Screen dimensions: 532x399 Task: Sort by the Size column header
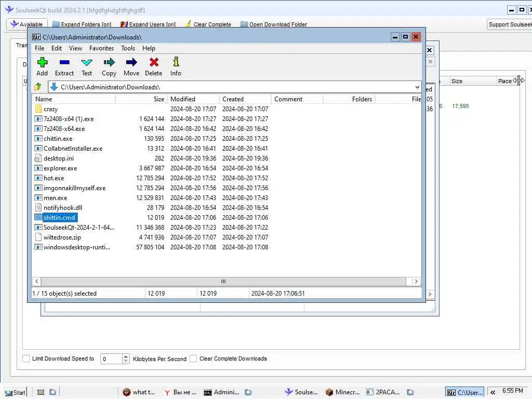(141, 99)
